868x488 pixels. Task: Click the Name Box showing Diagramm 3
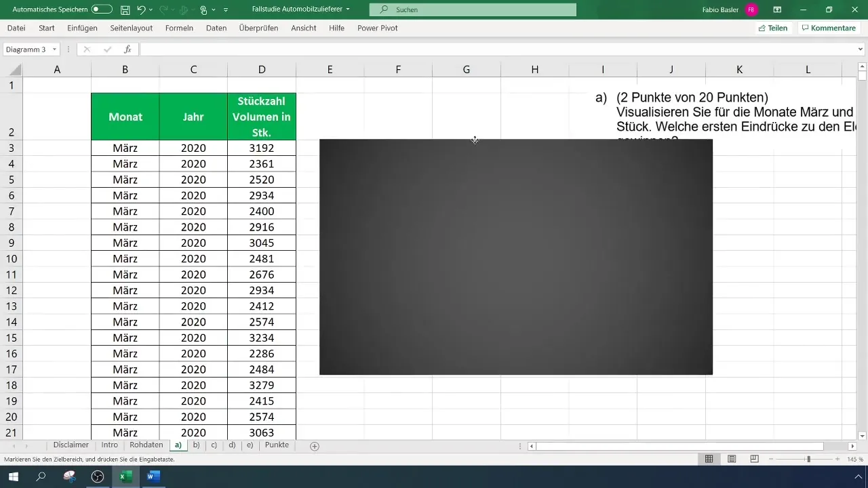click(x=26, y=49)
